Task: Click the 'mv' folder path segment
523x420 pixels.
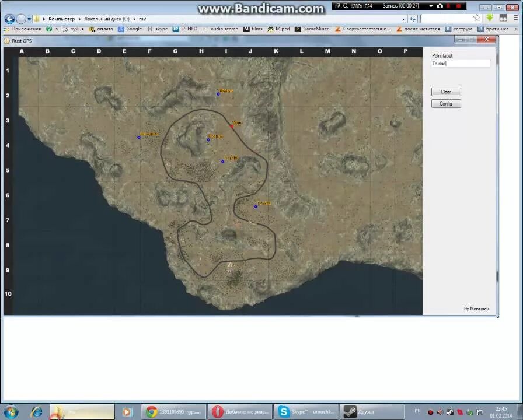Action: pos(142,19)
